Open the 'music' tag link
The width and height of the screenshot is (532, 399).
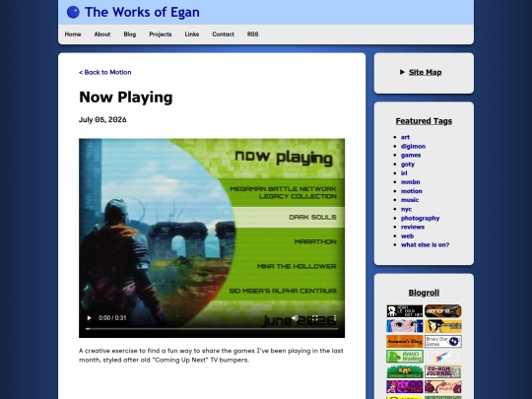[410, 200]
